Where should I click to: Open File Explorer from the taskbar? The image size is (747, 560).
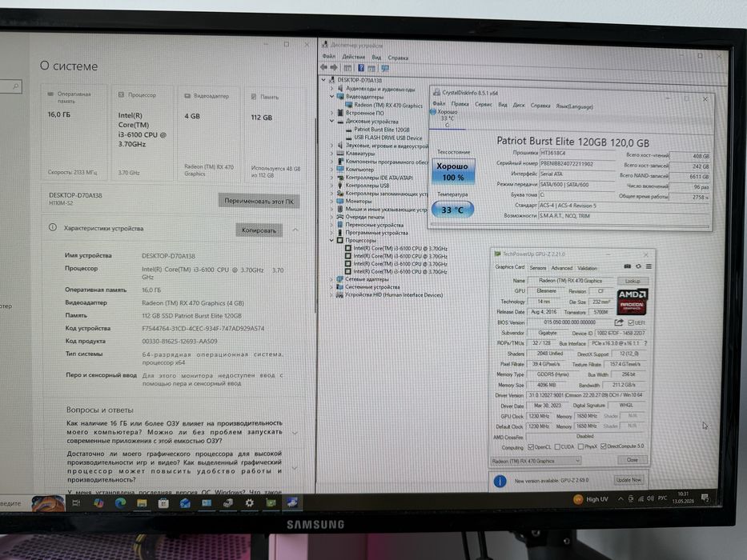click(142, 503)
